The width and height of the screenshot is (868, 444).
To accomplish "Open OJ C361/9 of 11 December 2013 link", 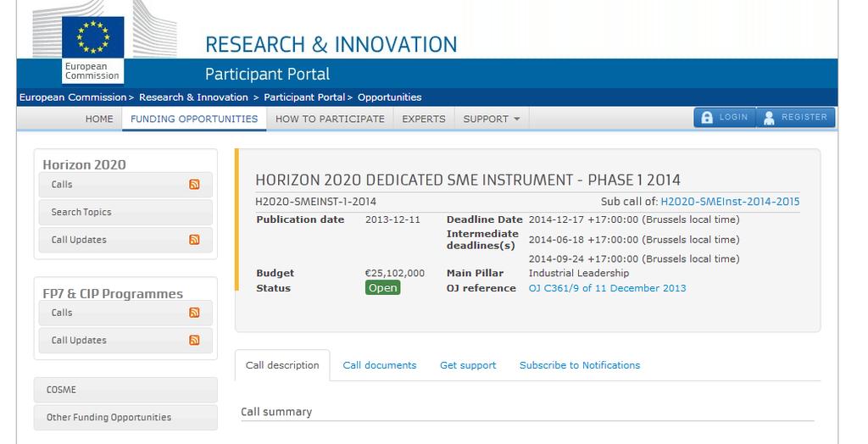I will [x=607, y=288].
